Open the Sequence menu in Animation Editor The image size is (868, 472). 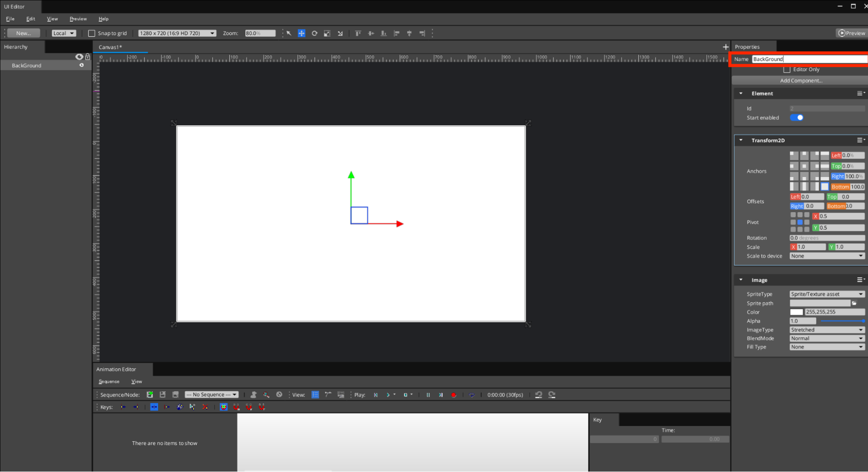tap(109, 381)
